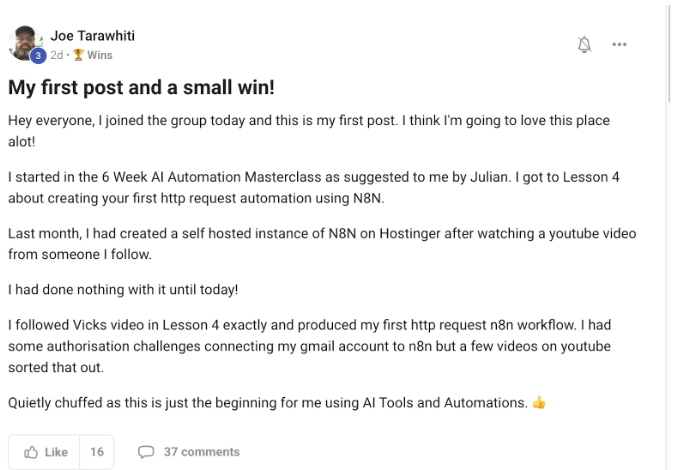
Task: Open the Wins category label
Action: pos(99,55)
